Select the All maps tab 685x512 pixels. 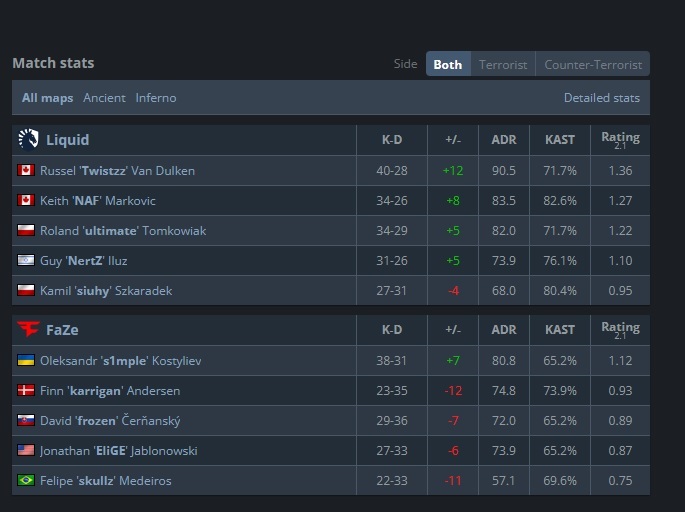click(48, 98)
